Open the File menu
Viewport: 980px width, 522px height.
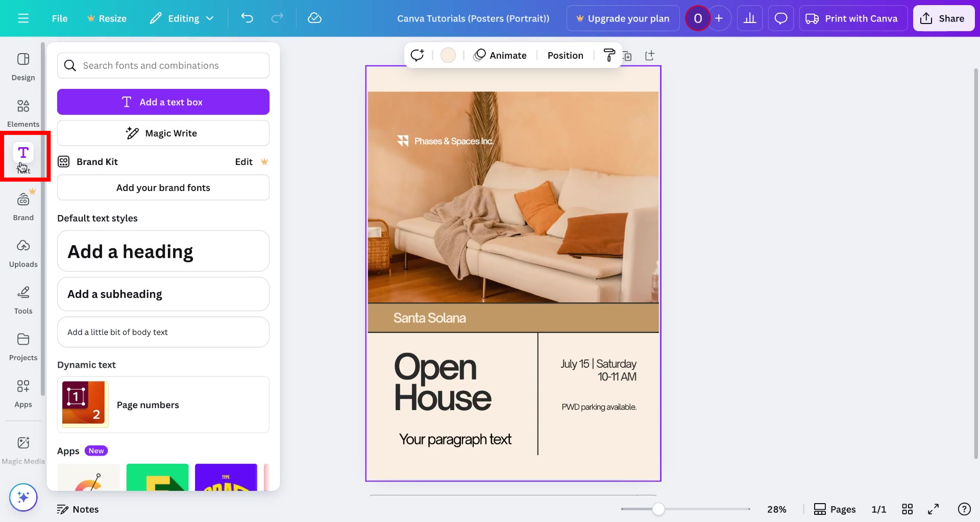pos(59,18)
